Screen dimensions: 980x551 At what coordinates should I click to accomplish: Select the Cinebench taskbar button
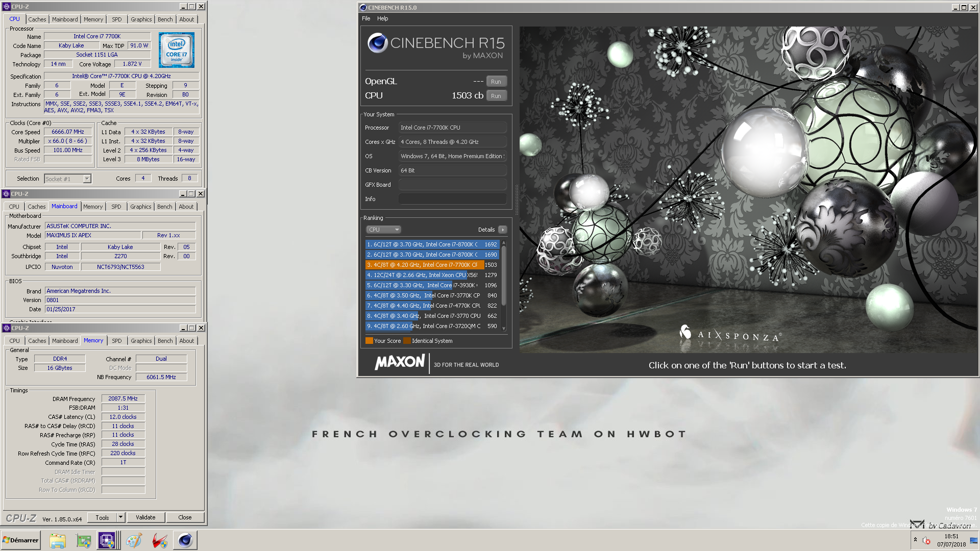(x=185, y=540)
